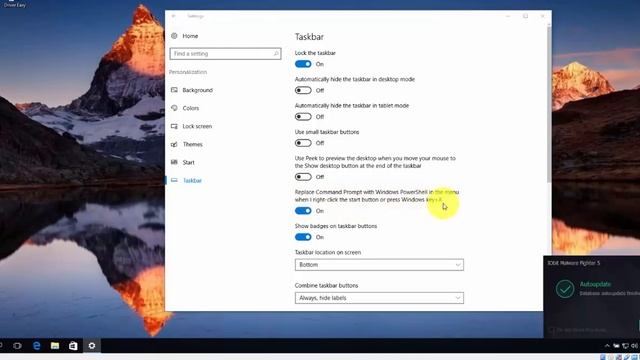This screenshot has height=360, width=640.
Task: Open the Themes settings page
Action: pyautogui.click(x=192, y=144)
